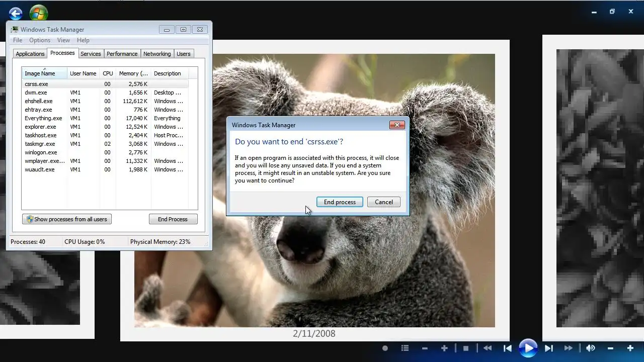The width and height of the screenshot is (644, 362).
Task: Click the 2/11/2008 date caption
Action: tap(314, 333)
